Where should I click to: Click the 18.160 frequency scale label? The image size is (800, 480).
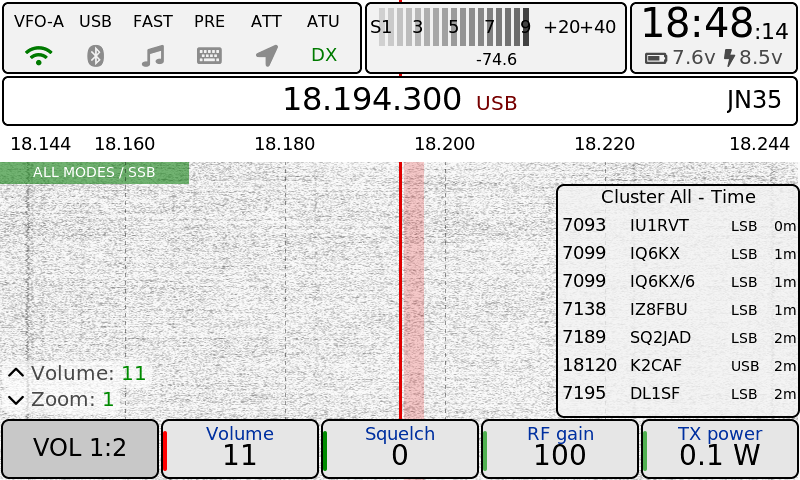click(125, 144)
